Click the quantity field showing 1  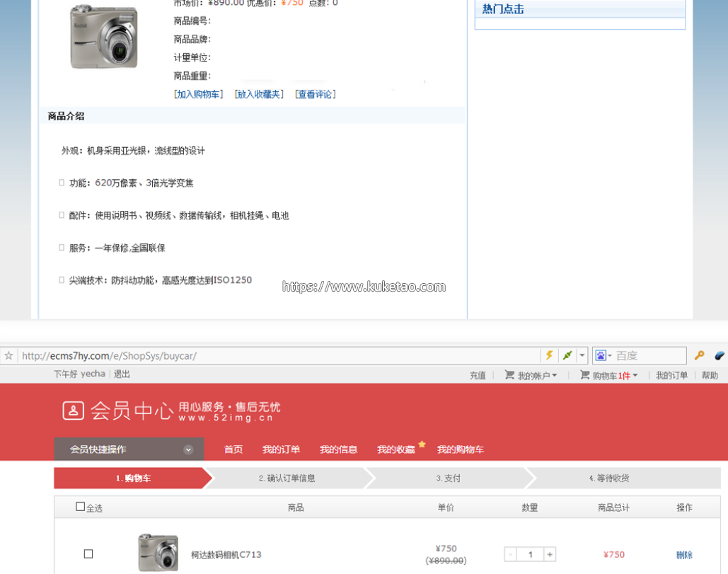(x=530, y=554)
